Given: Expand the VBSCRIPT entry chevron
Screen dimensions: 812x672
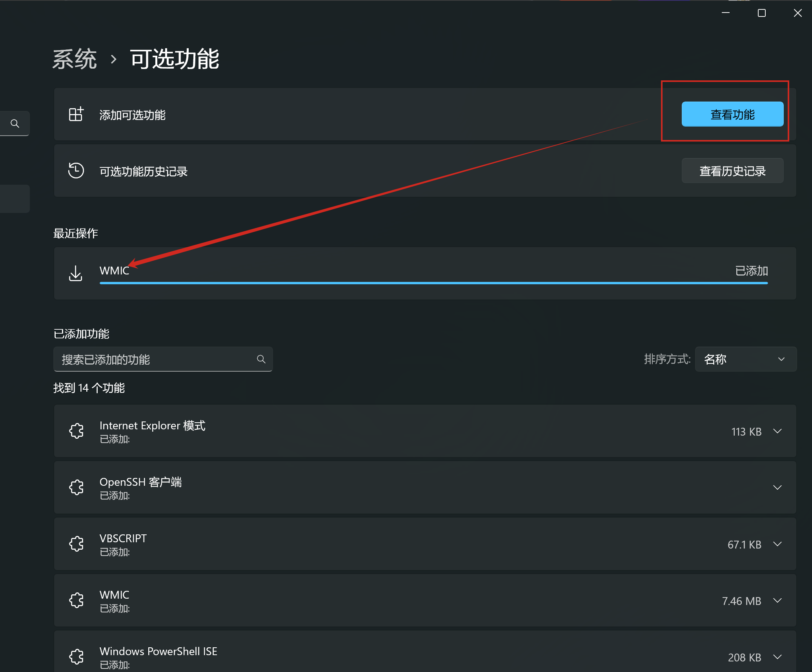Looking at the screenshot, I should tap(777, 544).
